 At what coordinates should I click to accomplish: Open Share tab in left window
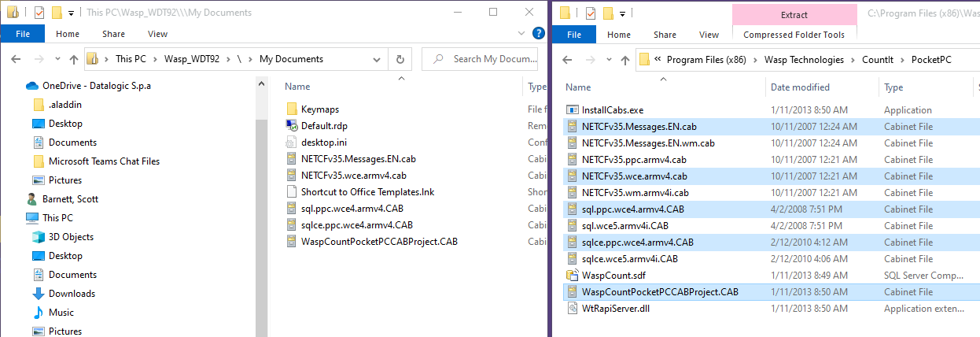point(113,34)
